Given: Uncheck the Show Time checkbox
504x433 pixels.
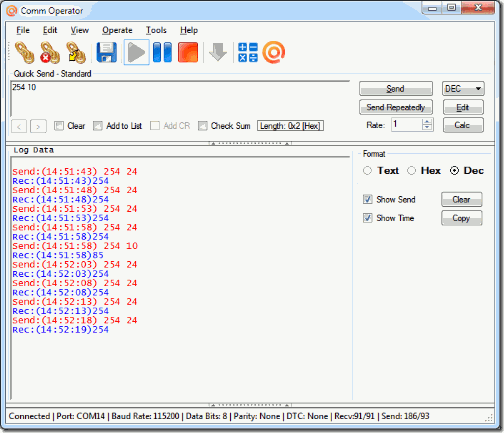Looking at the screenshot, I should coord(368,218).
